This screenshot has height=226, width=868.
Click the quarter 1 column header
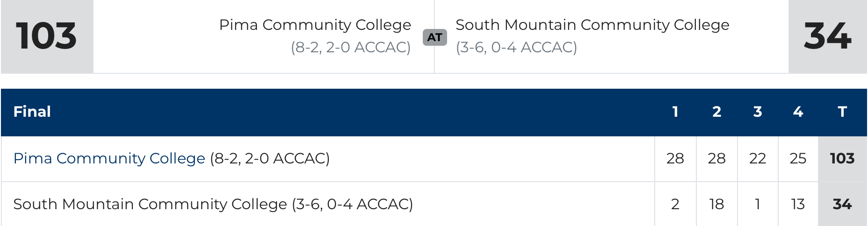(675, 112)
